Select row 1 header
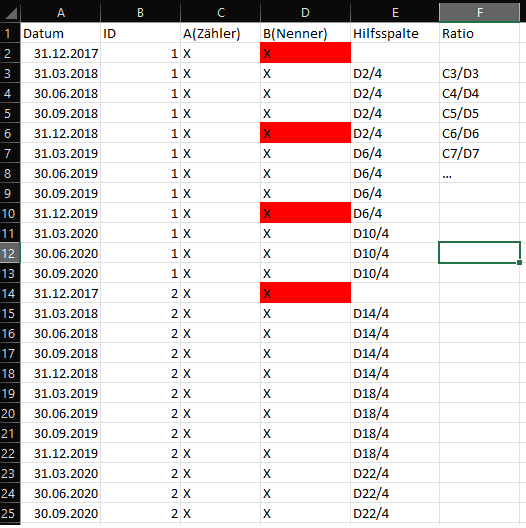The width and height of the screenshot is (526, 528). 10,33
